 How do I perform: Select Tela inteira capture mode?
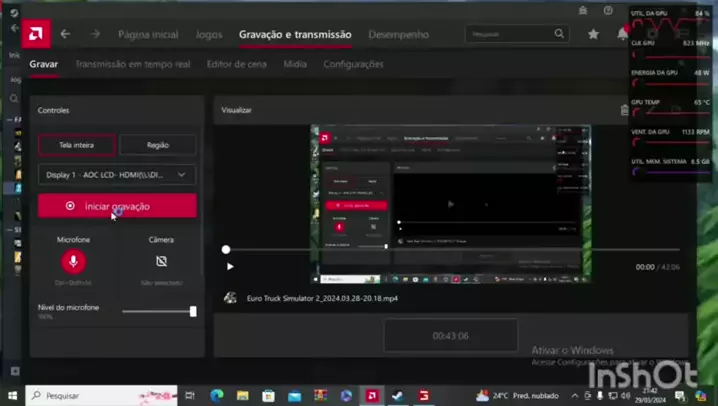pyautogui.click(x=76, y=145)
